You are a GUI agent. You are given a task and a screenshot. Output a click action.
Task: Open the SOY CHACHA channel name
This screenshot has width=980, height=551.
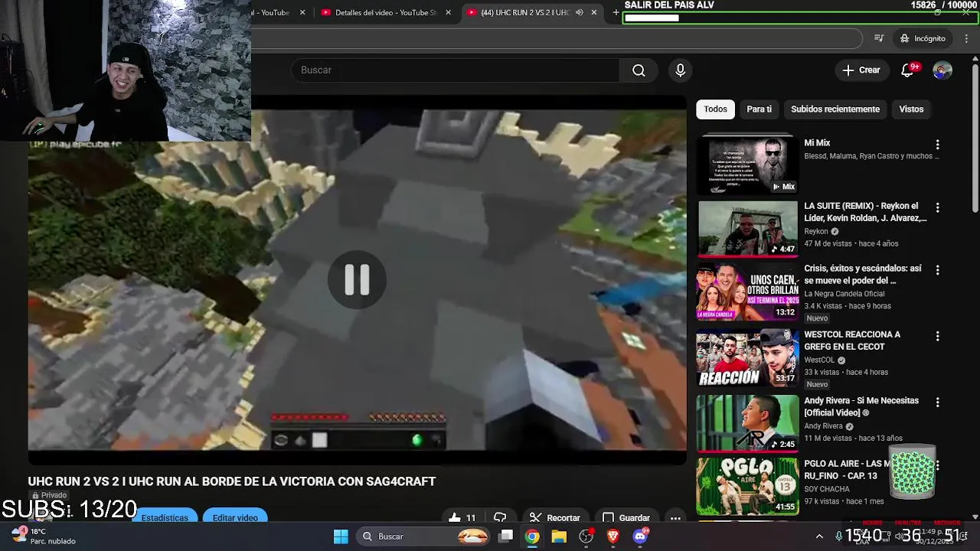point(827,490)
